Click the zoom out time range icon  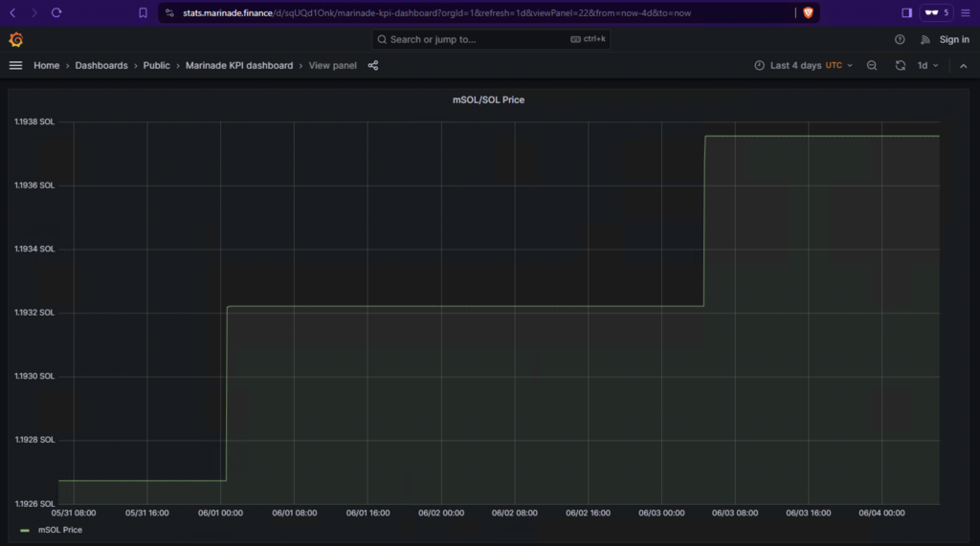[x=872, y=65]
